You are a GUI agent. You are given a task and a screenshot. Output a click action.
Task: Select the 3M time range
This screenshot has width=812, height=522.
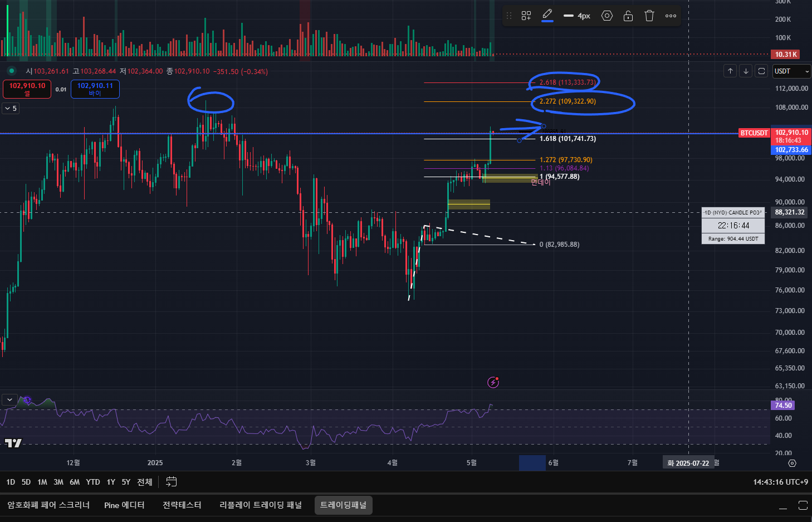(x=58, y=482)
